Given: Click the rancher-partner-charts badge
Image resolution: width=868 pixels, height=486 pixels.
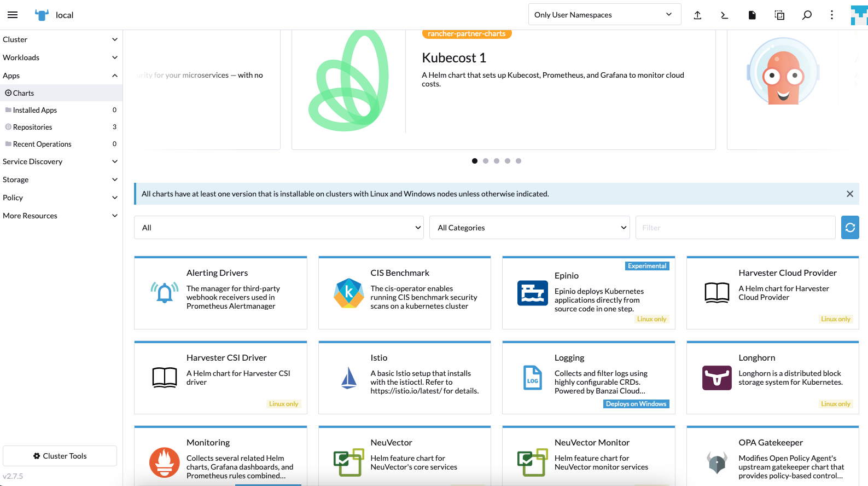Looking at the screenshot, I should 467,34.
